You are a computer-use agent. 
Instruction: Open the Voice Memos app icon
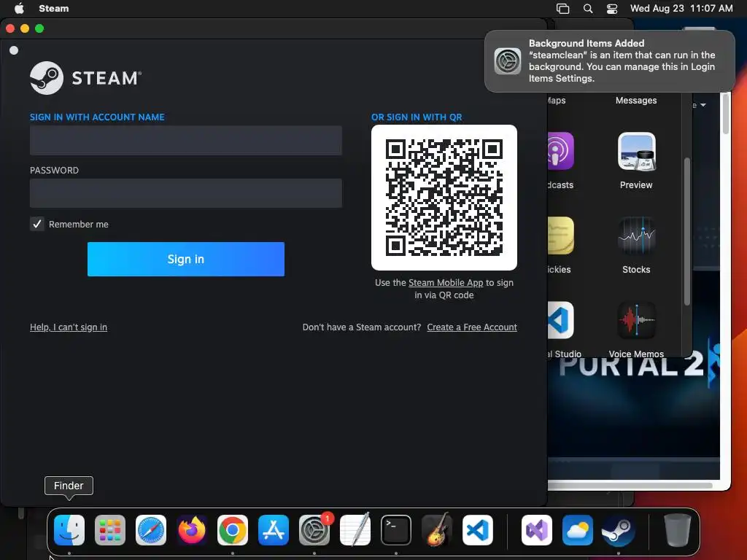(x=636, y=321)
